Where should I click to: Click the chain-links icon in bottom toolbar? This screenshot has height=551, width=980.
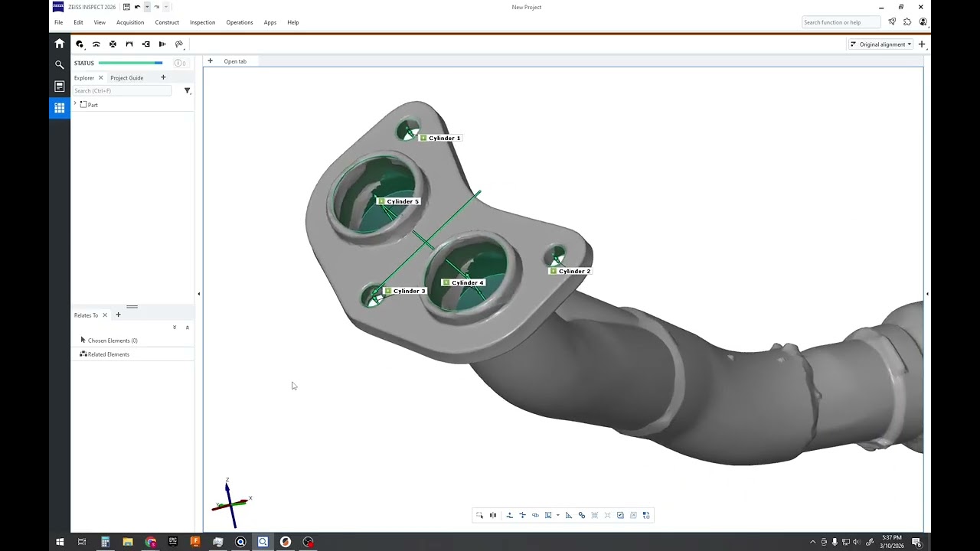(x=582, y=515)
